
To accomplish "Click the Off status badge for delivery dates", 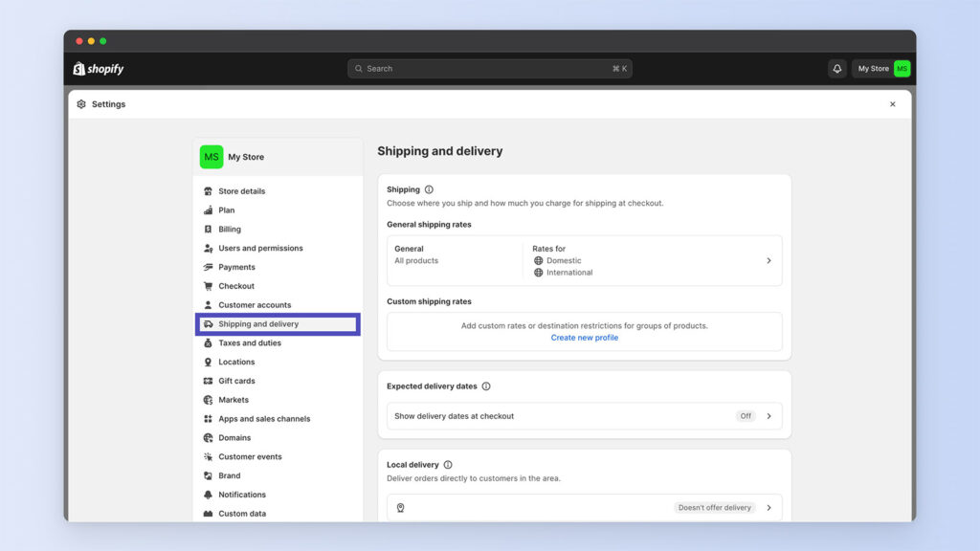I will 746,416.
